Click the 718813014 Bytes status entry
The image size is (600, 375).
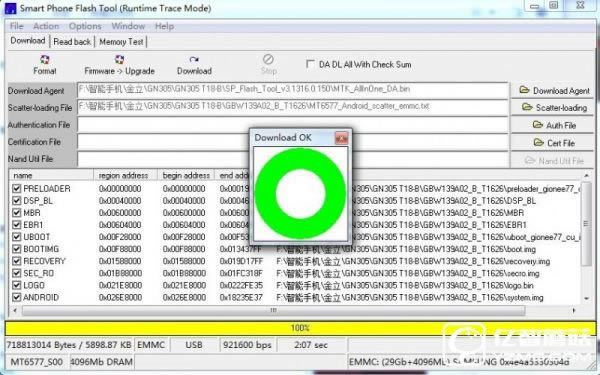click(69, 345)
